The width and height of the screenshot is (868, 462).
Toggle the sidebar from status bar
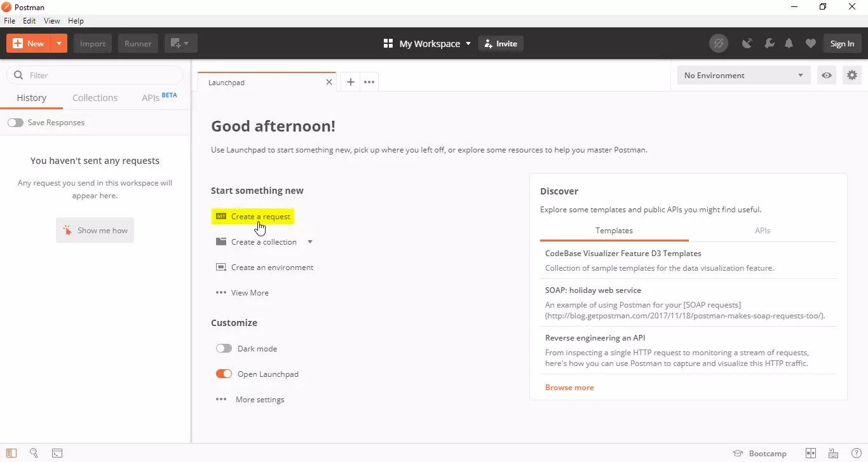pyautogui.click(x=11, y=453)
